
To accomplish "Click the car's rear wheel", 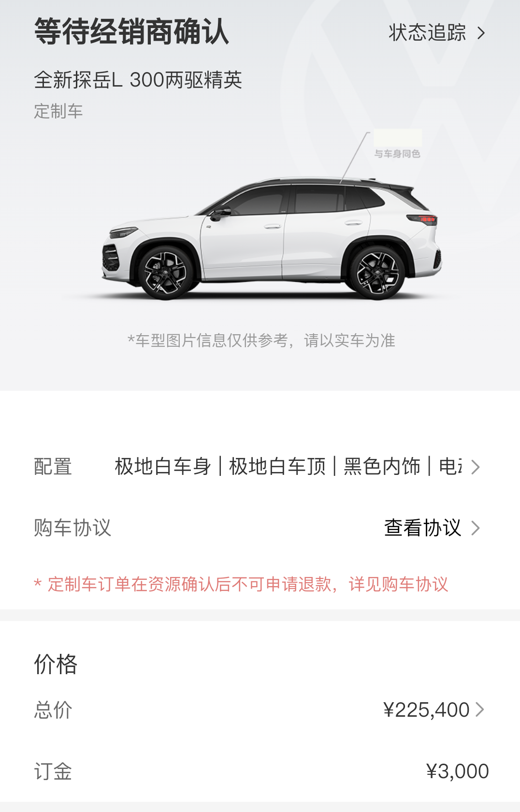I will pos(377,272).
